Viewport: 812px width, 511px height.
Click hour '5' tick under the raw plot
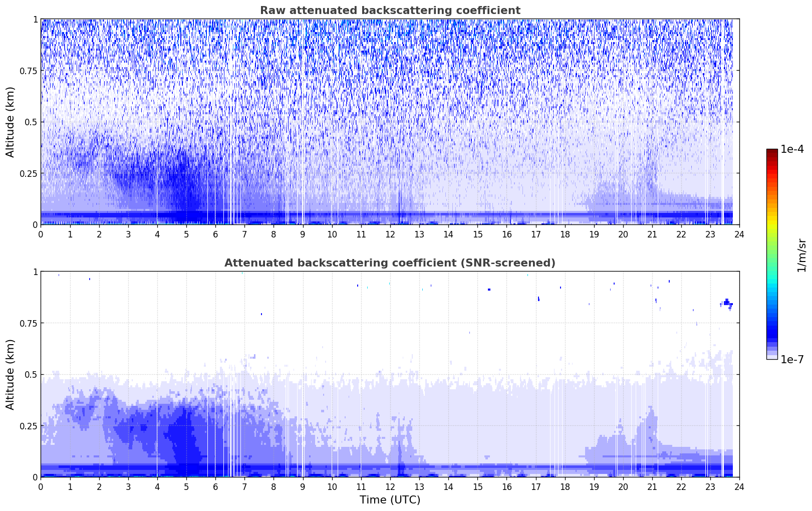[186, 233]
